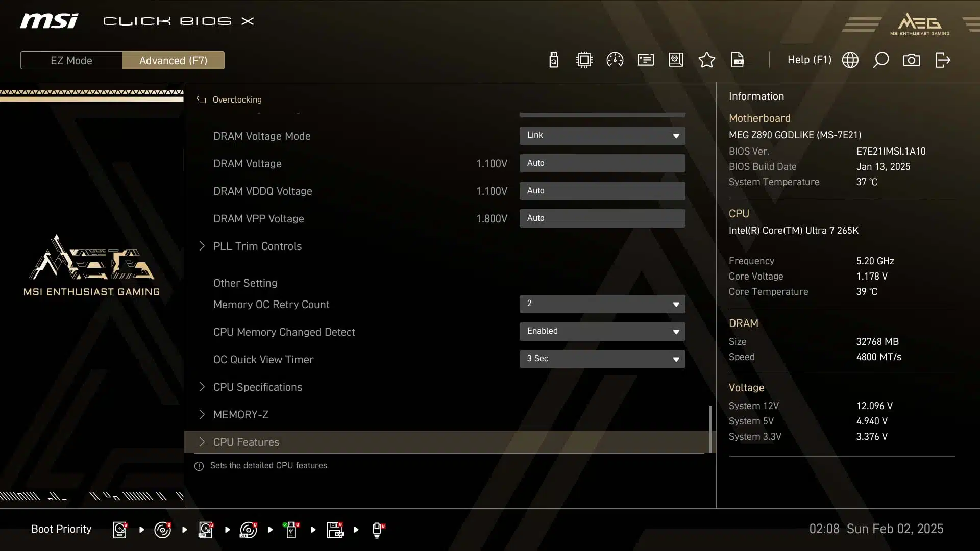Open Favorites via the star icon
980x551 pixels.
(706, 60)
